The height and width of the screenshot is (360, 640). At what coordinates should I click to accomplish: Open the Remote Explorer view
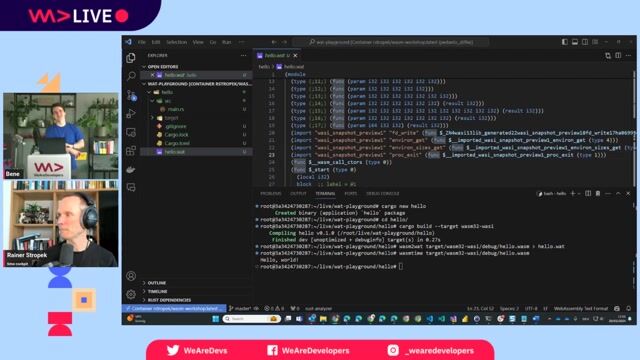(131, 132)
